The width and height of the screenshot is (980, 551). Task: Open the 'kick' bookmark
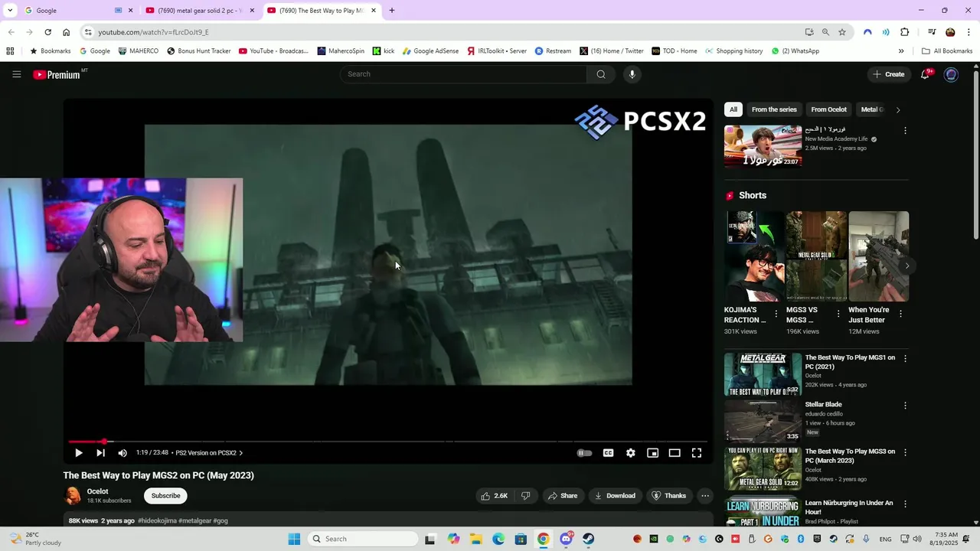coord(384,51)
